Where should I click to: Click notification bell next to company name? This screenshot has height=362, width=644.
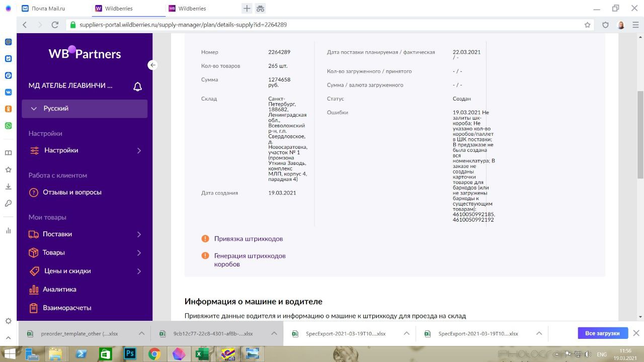pyautogui.click(x=137, y=86)
